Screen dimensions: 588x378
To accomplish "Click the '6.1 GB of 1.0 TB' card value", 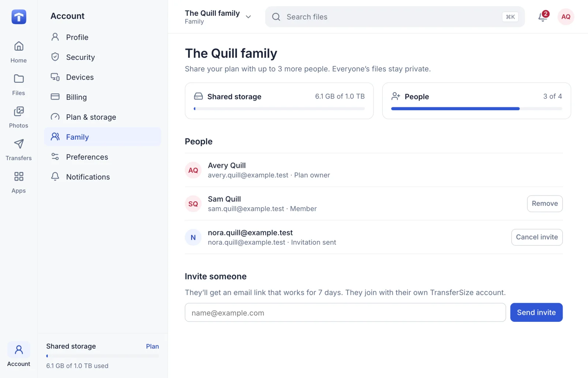I will coord(340,96).
